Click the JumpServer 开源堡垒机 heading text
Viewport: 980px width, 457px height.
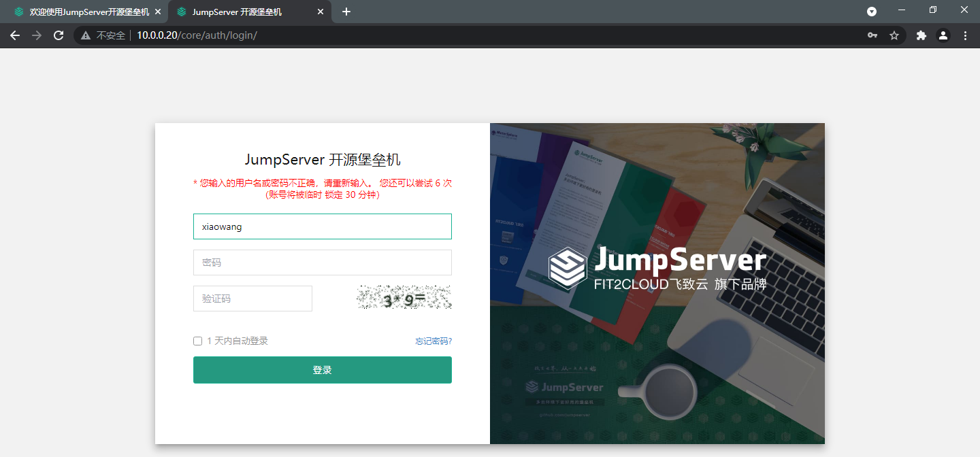pos(323,160)
